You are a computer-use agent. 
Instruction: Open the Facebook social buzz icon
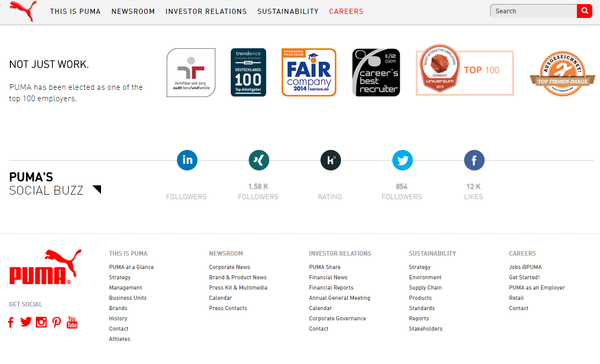[474, 160]
